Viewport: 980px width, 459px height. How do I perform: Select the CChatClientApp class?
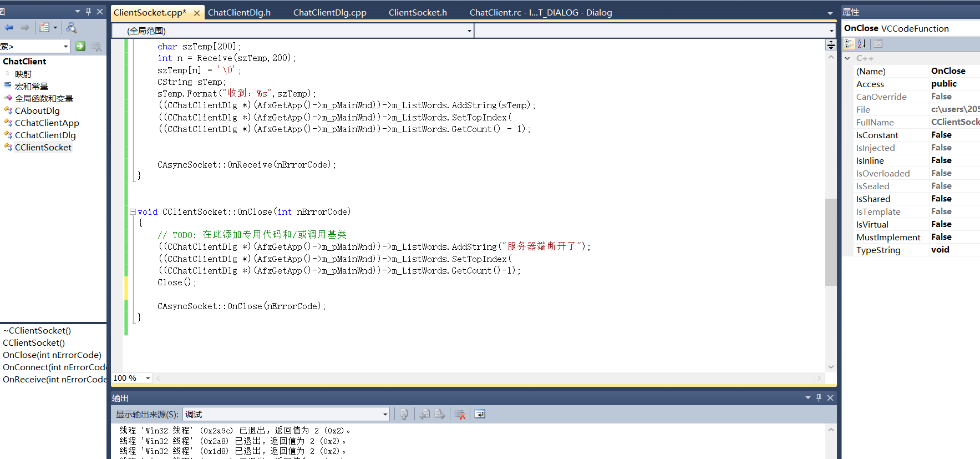[47, 123]
